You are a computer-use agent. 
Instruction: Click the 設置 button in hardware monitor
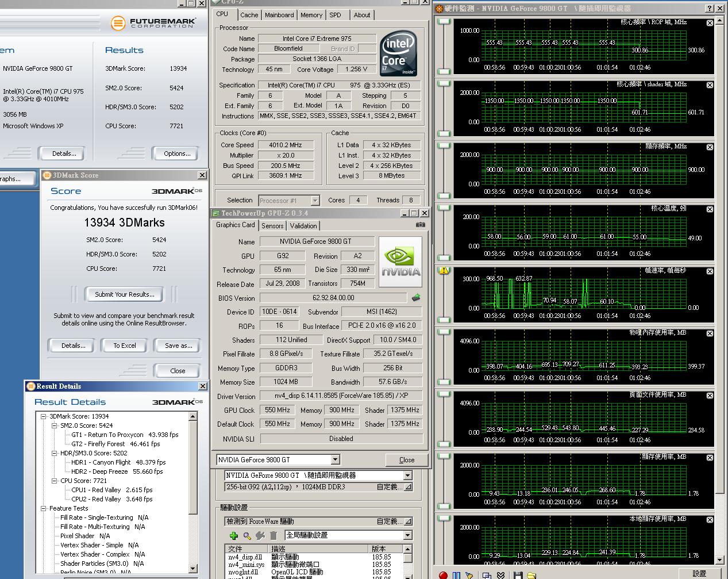(699, 574)
